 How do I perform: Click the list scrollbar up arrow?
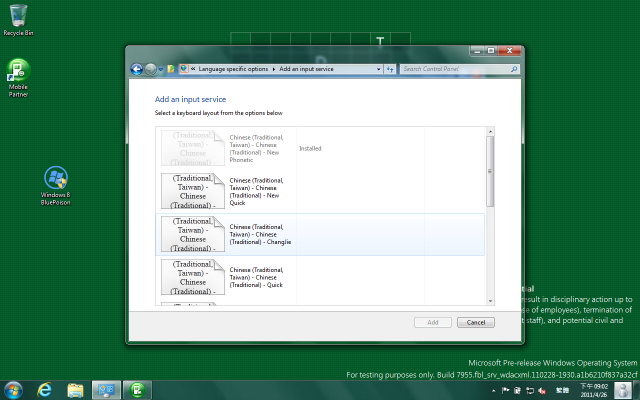(x=490, y=131)
